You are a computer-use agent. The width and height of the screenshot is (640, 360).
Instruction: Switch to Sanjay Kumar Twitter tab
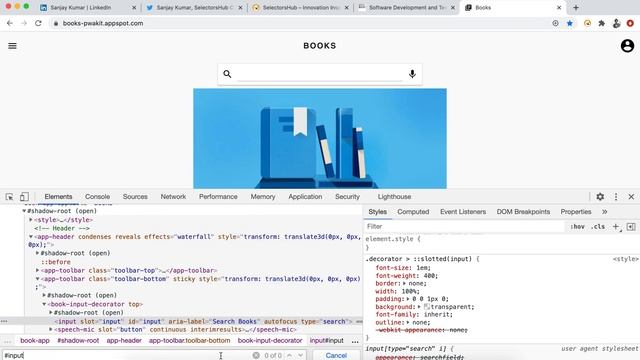click(x=194, y=7)
